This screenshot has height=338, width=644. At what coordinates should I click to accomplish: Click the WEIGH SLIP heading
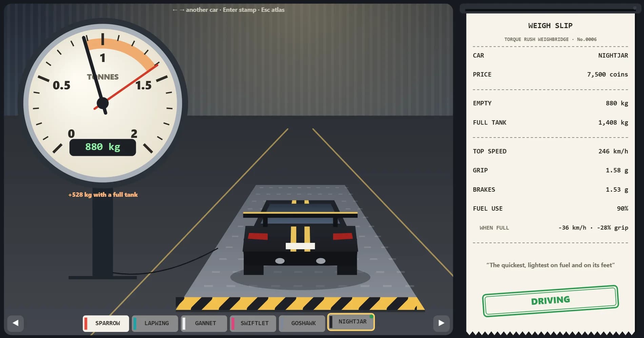click(550, 26)
